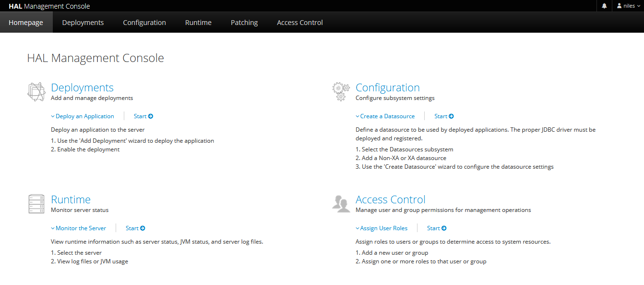Start the Create a Datasource task
Screen dimensions: 644x285
point(444,116)
